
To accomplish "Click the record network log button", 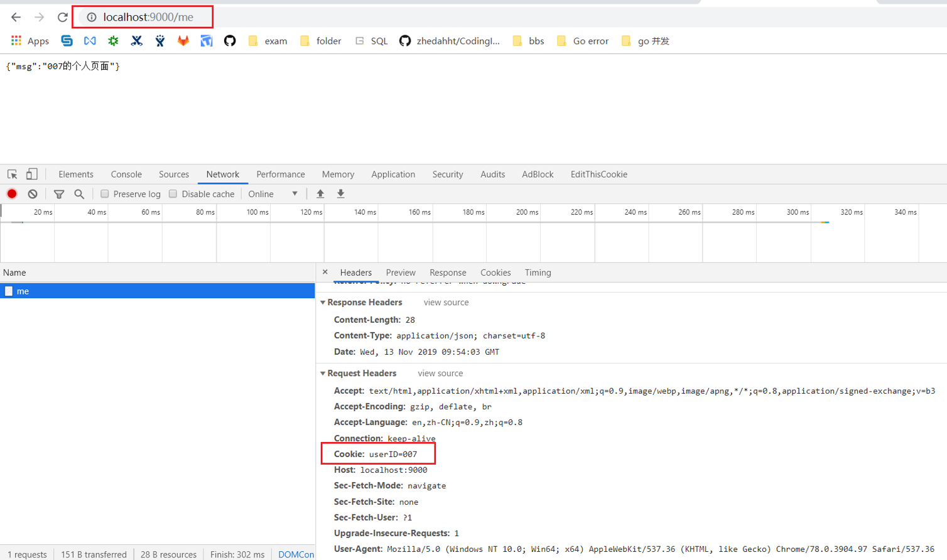I will tap(12, 194).
